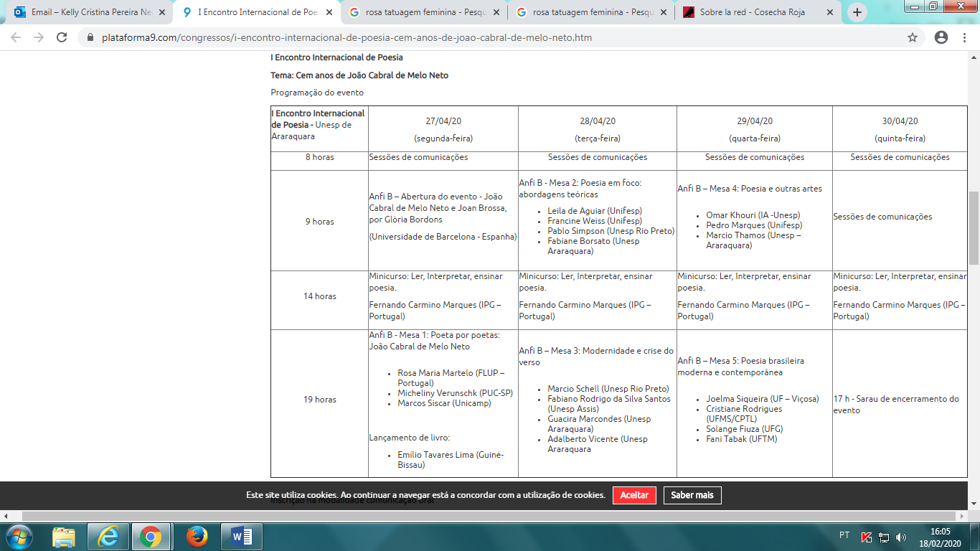Reload the page with the refresh icon
The width and height of the screenshot is (980, 551).
[x=62, y=37]
